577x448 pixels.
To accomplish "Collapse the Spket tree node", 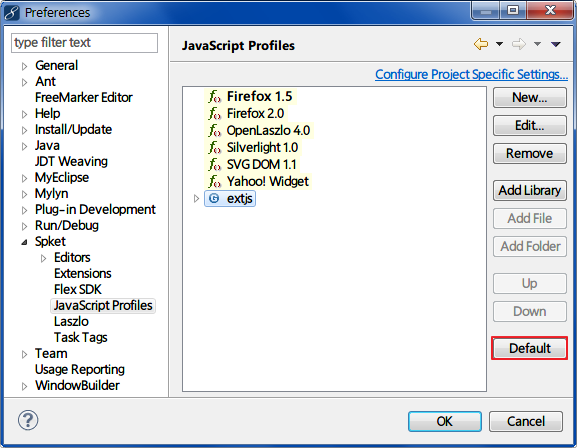I will pyautogui.click(x=24, y=242).
